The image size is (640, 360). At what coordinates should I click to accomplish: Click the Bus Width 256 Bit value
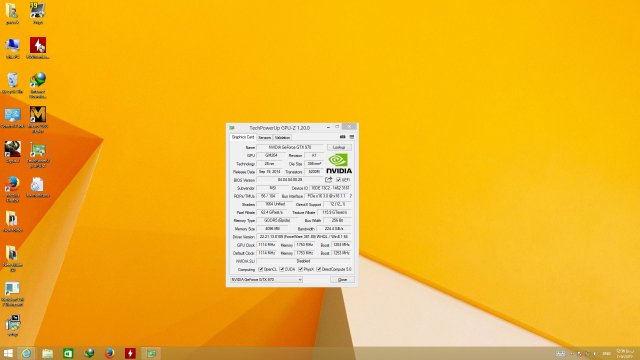tap(337, 220)
